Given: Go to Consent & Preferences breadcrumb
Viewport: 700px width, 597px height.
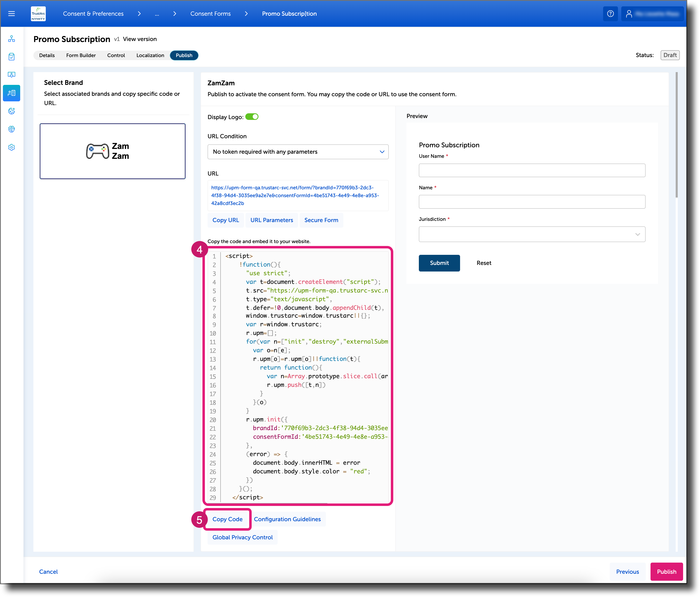Looking at the screenshot, I should [x=93, y=14].
